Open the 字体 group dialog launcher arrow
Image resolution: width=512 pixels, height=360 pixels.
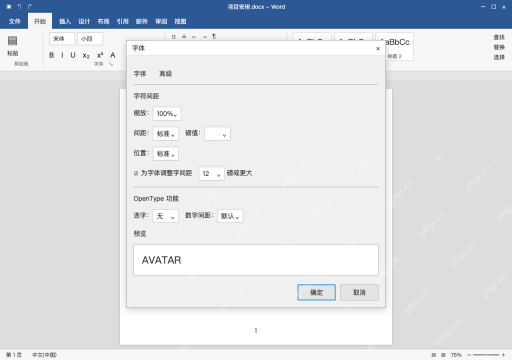pyautogui.click(x=111, y=64)
